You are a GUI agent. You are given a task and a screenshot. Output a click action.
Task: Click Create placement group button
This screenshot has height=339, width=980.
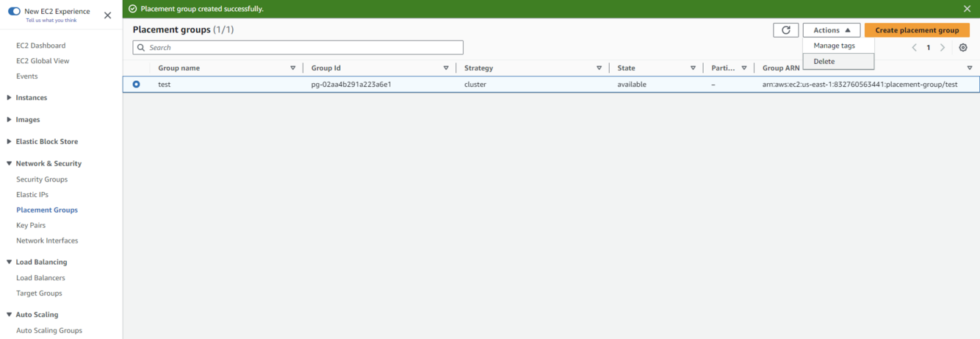pos(917,30)
